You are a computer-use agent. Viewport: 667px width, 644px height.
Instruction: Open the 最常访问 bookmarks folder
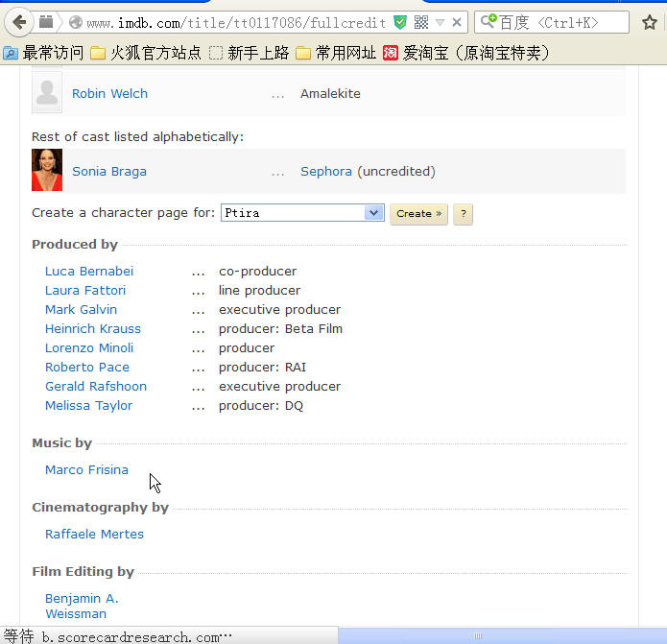[x=43, y=53]
